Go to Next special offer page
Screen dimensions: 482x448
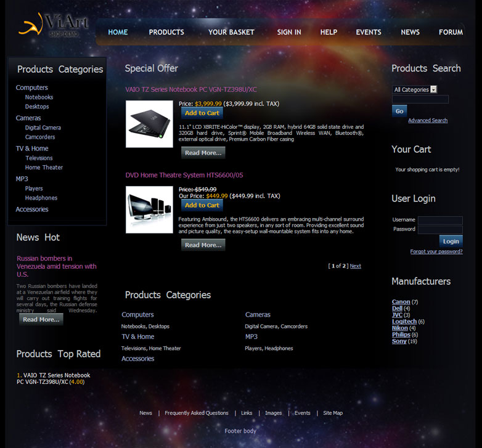[x=356, y=266]
